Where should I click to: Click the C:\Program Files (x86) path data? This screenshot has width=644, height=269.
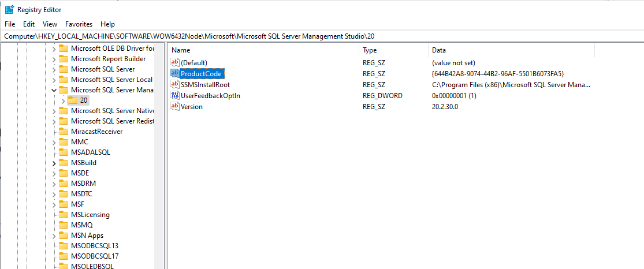pyautogui.click(x=511, y=85)
